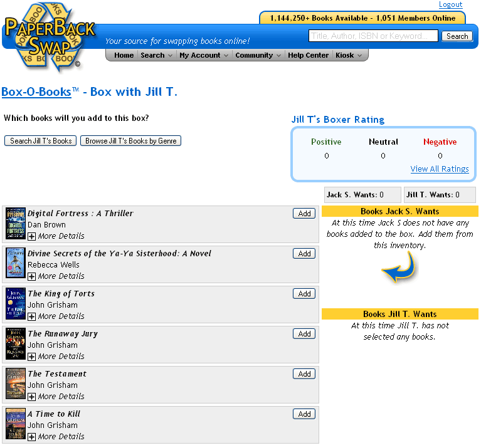Expand More Details for A Time to Kill
Screen dimensions: 481x448
coord(56,437)
